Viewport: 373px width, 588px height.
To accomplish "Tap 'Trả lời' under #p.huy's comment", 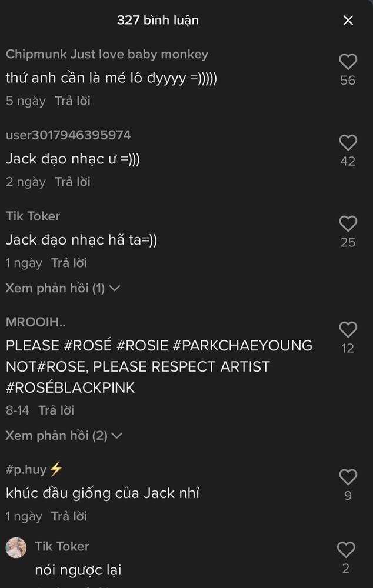I will click(x=69, y=516).
